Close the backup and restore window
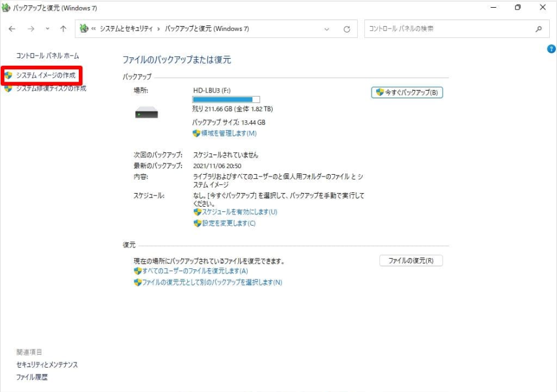The image size is (557, 392). (543, 7)
